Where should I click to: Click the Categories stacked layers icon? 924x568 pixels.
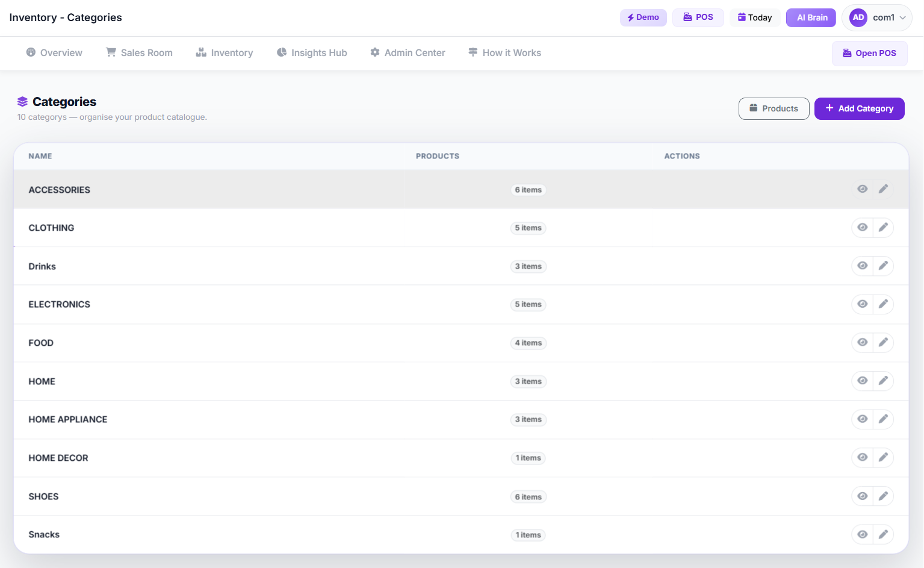click(22, 102)
